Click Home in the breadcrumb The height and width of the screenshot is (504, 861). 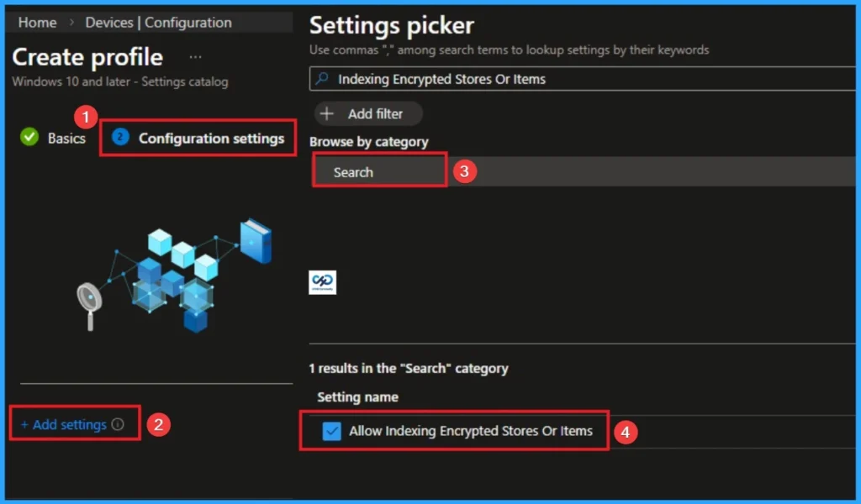[x=37, y=23]
